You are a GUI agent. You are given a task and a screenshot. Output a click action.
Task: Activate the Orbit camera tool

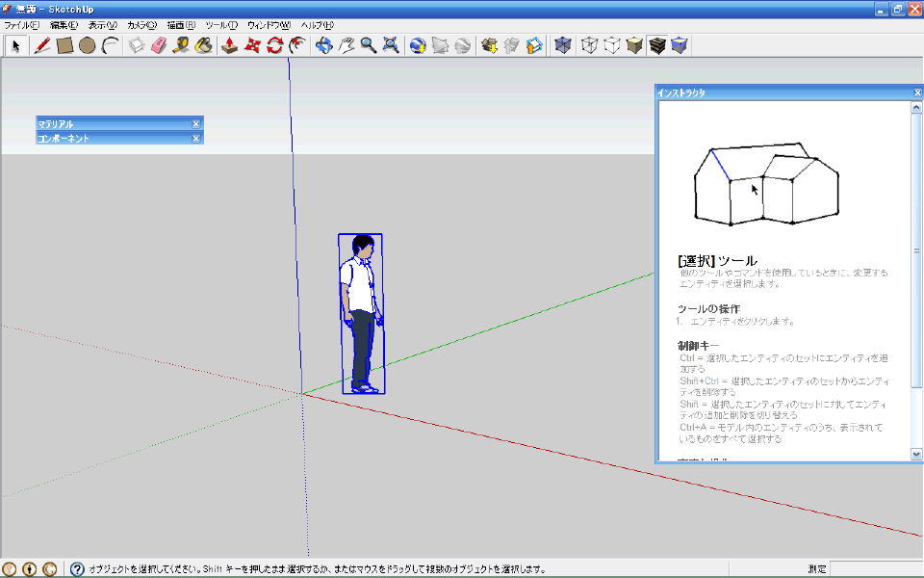pos(323,45)
